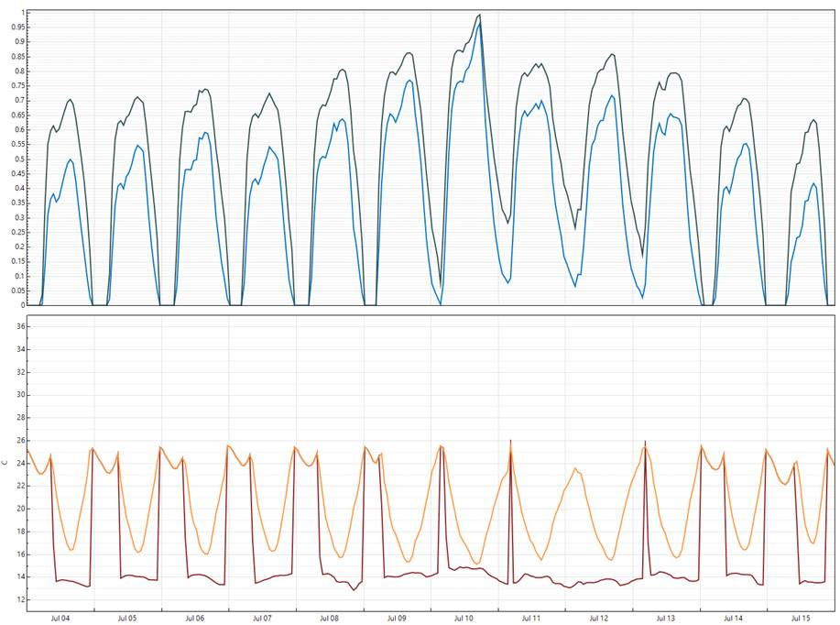Select the 0.75 y-axis tick label

(x=18, y=86)
